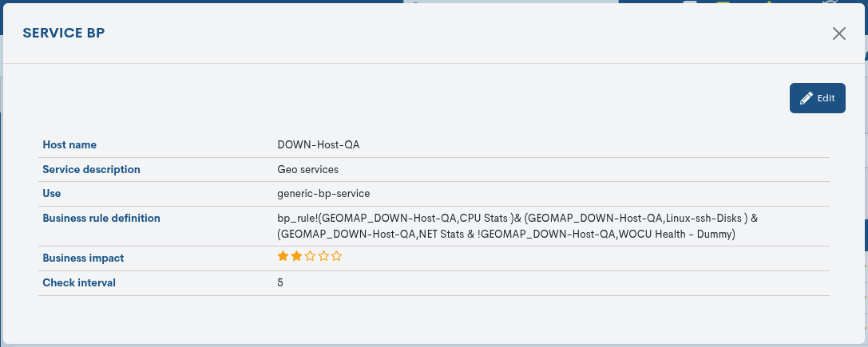868x347 pixels.
Task: Click the 'Host name' field label
Action: (69, 145)
